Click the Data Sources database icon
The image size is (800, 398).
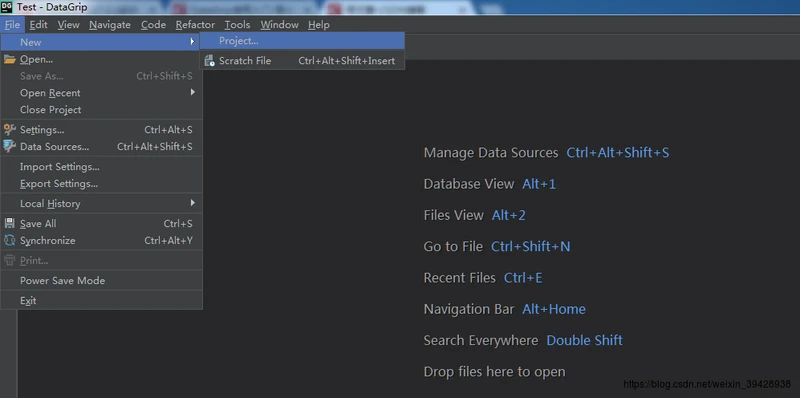10,146
